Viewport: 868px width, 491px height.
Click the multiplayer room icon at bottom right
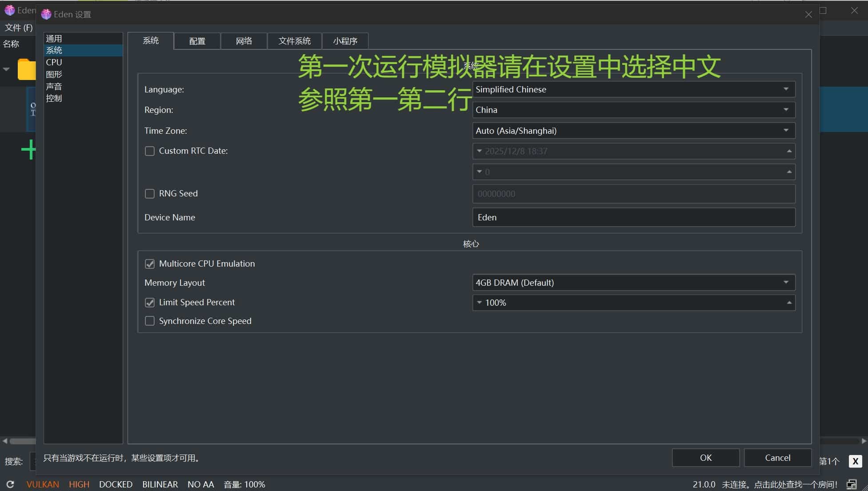tap(852, 484)
